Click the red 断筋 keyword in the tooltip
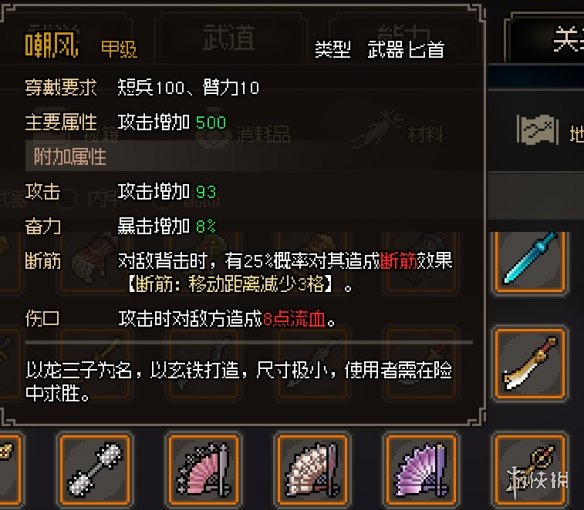Screen dimensions: 584x510 (398, 261)
